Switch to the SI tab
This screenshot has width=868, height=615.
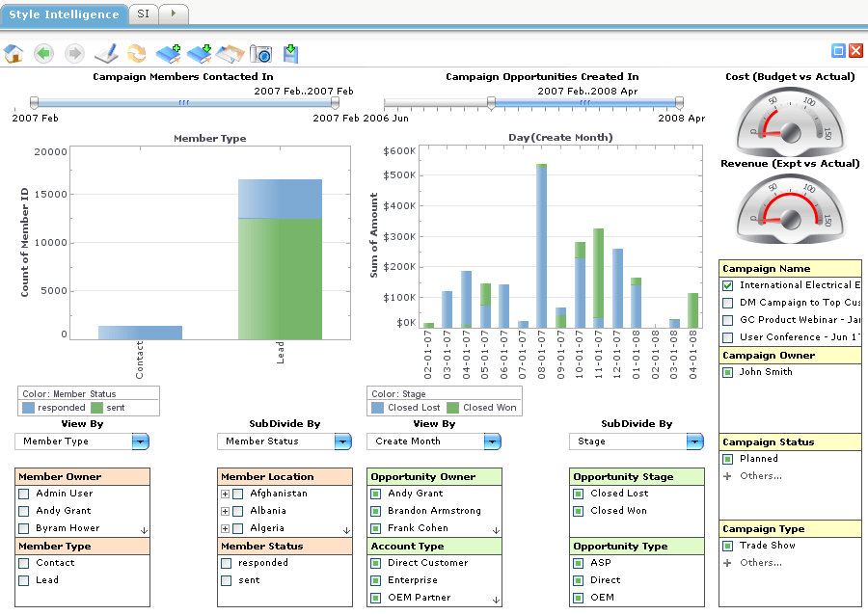point(143,13)
